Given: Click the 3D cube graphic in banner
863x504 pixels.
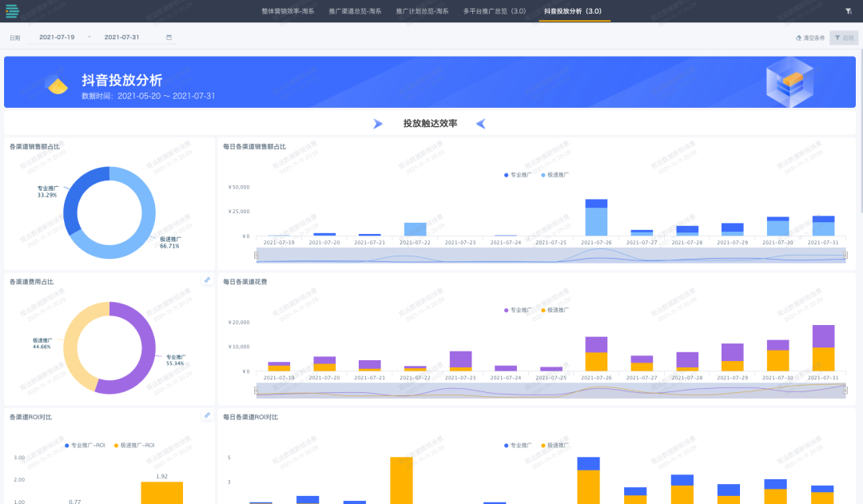Looking at the screenshot, I should pyautogui.click(x=789, y=81).
